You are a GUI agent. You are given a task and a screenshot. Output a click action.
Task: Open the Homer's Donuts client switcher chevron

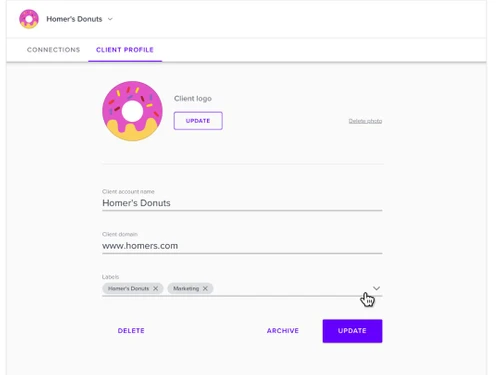pos(110,19)
